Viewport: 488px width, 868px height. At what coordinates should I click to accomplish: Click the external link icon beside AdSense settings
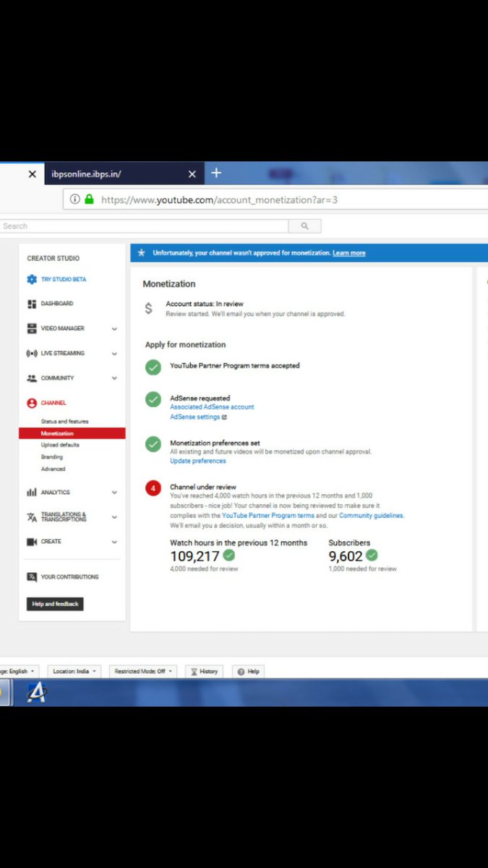pos(224,417)
